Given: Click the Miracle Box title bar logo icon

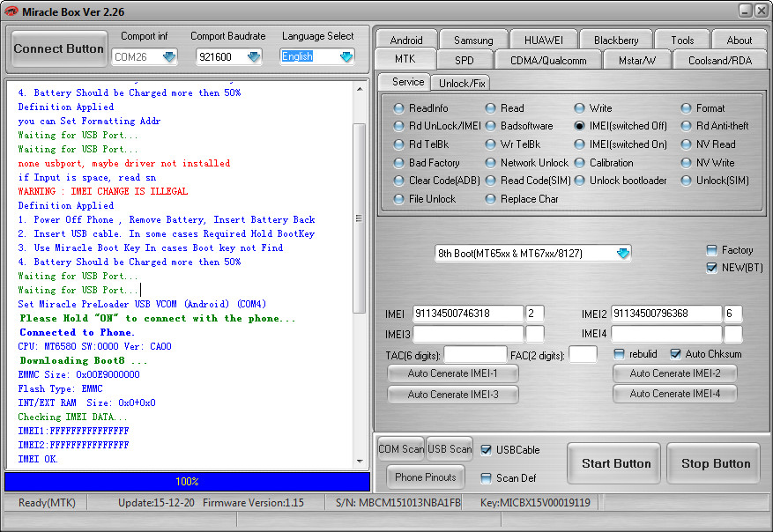Looking at the screenshot, I should point(11,11).
